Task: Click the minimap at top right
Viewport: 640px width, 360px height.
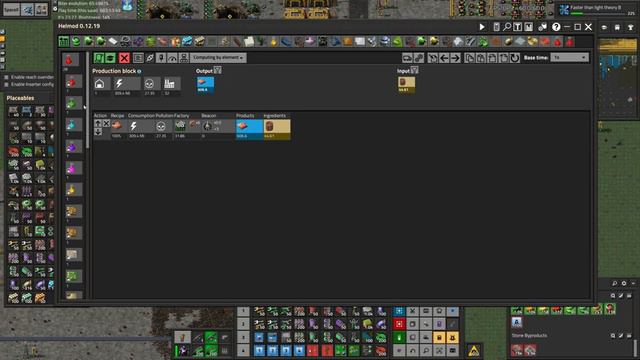Action: tap(618, 78)
